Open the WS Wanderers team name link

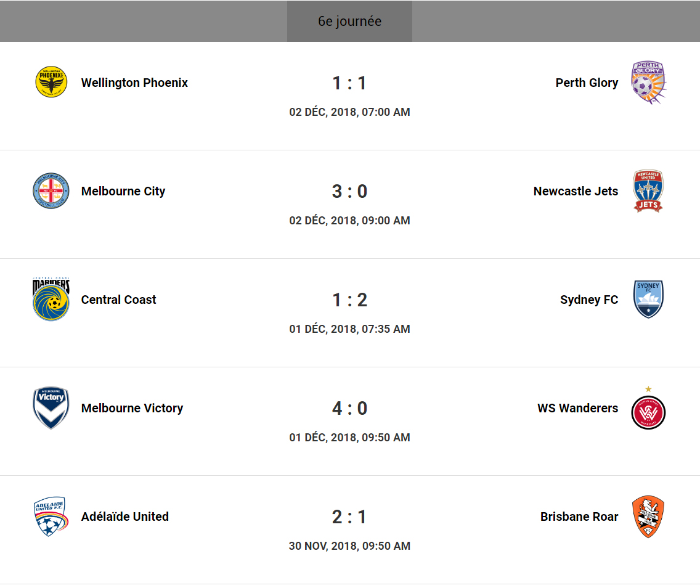click(x=577, y=408)
